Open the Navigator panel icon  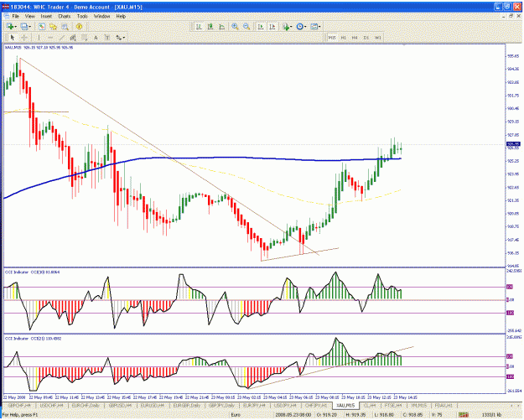coord(53,27)
